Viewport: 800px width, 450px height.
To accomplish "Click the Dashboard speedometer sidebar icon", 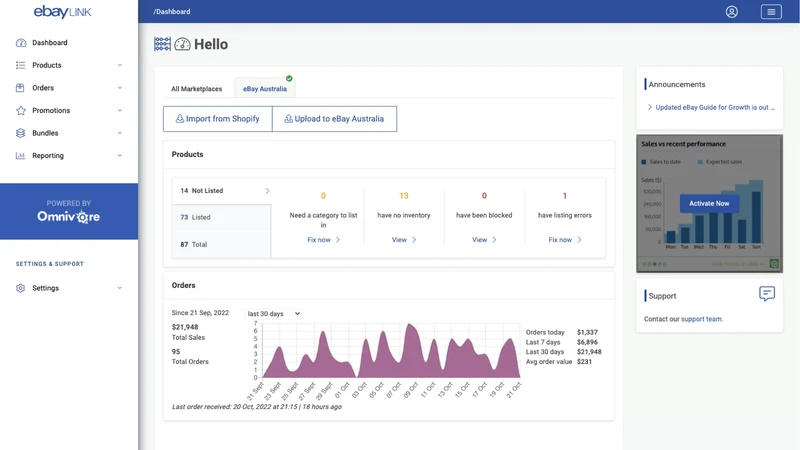I will click(20, 43).
